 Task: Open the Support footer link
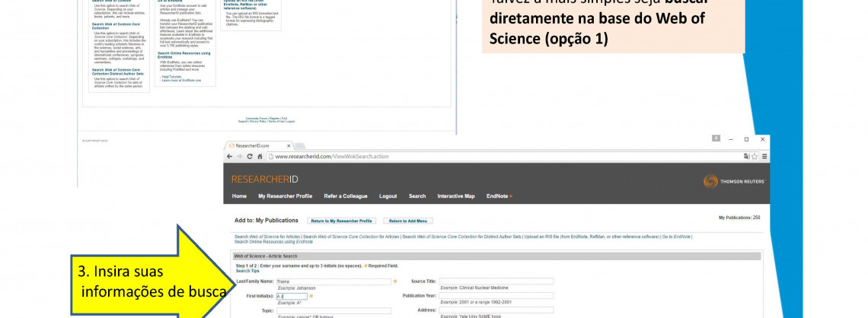coord(243,121)
